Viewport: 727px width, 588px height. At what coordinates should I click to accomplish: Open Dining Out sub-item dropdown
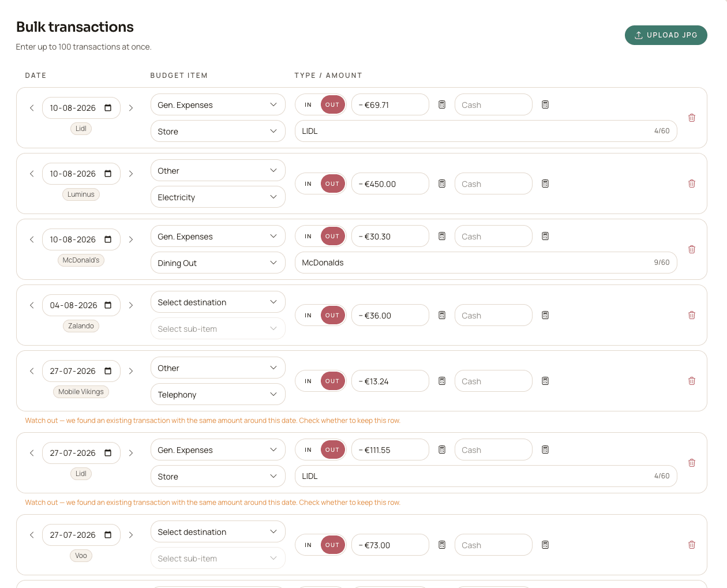[x=218, y=263]
